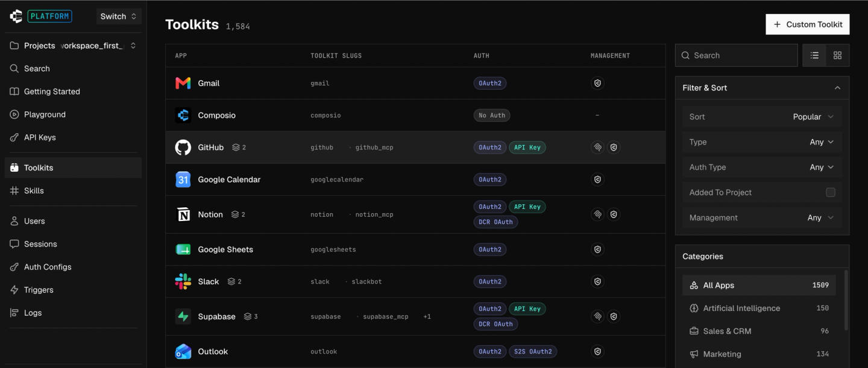Click GitHub's API Key badge
Viewport: 868px width, 368px height.
click(527, 147)
